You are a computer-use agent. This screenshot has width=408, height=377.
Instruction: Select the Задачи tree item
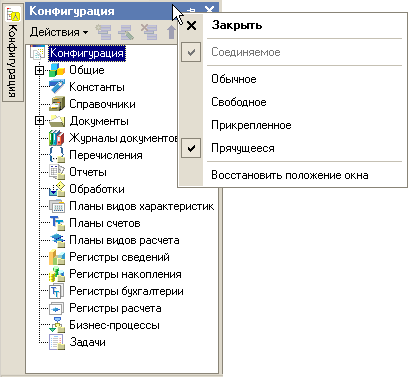coord(87,342)
